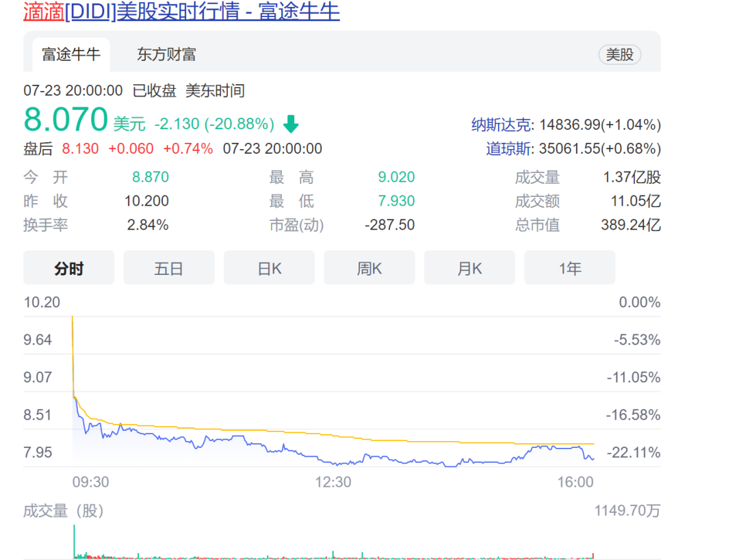Select the 分时 chart tab

[x=69, y=268]
